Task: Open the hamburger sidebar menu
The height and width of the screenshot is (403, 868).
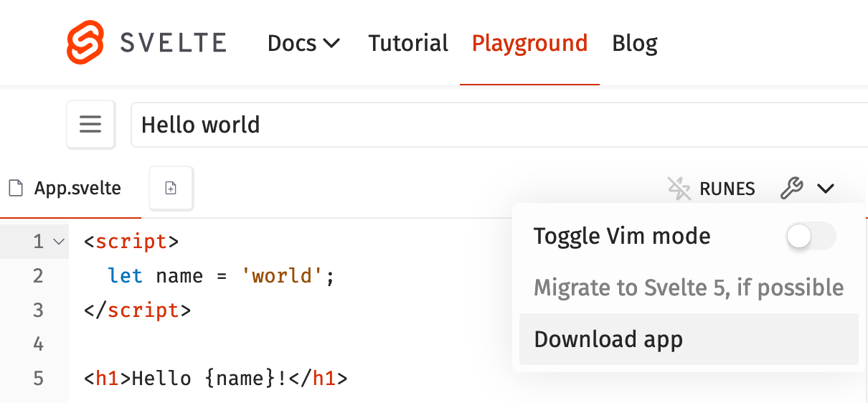Action: [90, 125]
